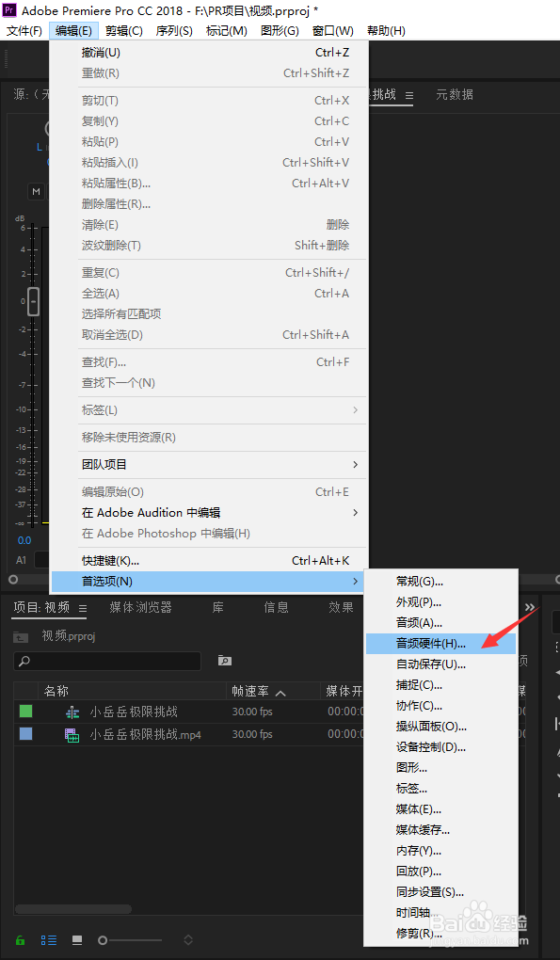Click the sort icons up-down arrows button
The height and width of the screenshot is (960, 560).
pyautogui.click(x=188, y=940)
